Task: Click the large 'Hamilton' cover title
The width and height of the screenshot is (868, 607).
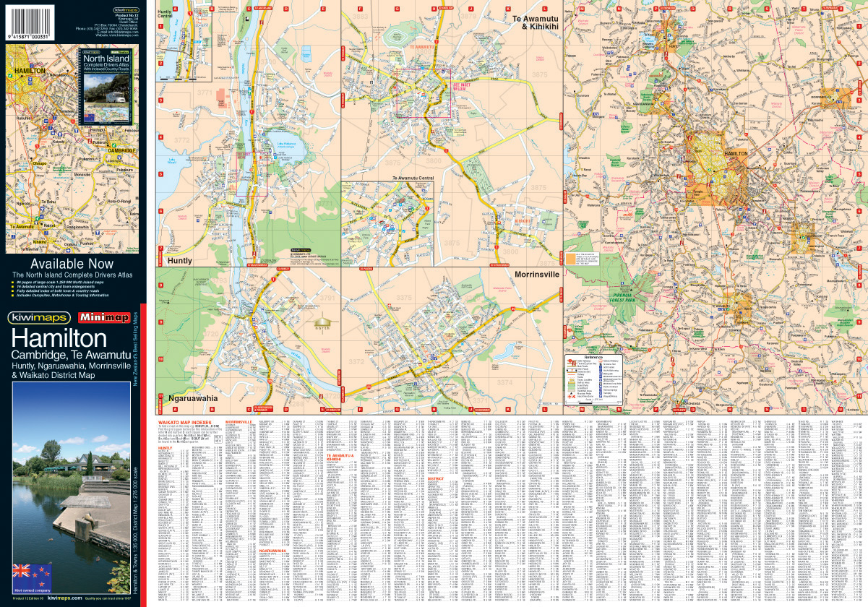Action: (59, 338)
